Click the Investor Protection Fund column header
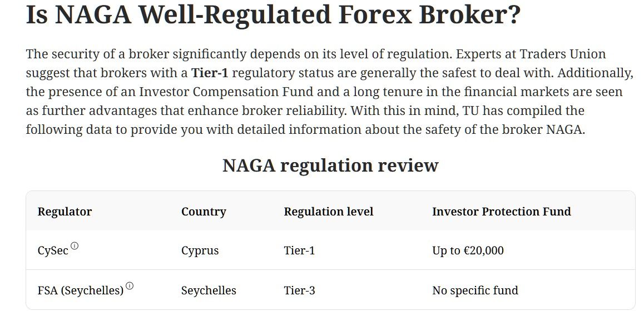 pyautogui.click(x=501, y=212)
